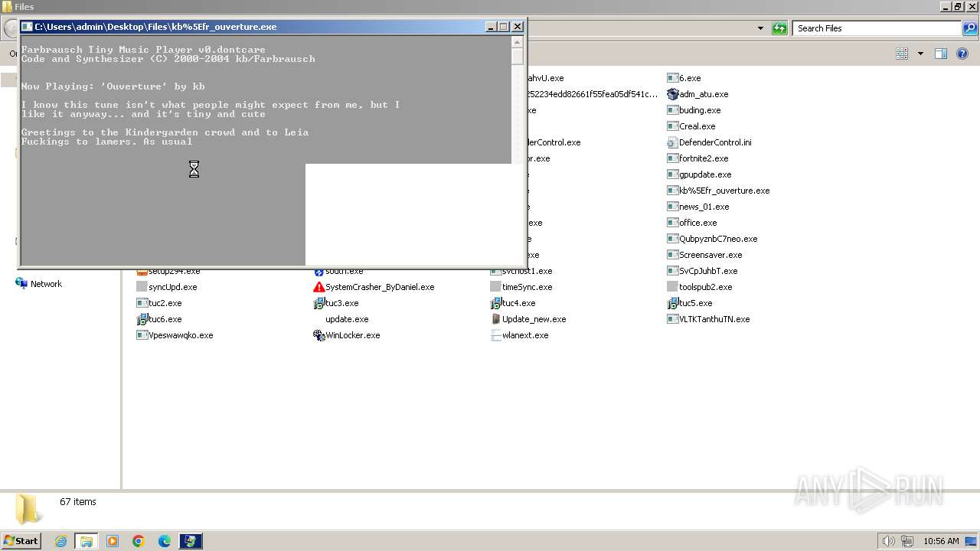Expand the address bar history dropdown
Screen dimensions: 980x551
(760, 28)
